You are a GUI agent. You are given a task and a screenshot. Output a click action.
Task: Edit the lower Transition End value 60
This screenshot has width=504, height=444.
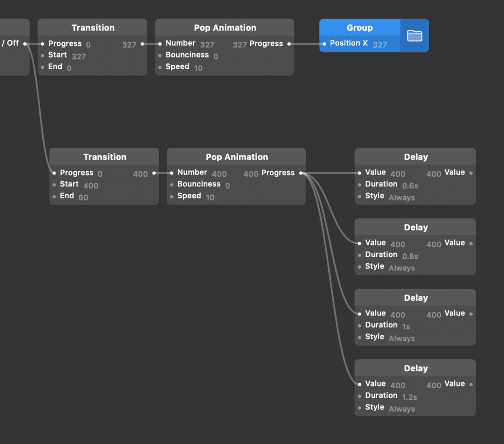pyautogui.click(x=83, y=197)
